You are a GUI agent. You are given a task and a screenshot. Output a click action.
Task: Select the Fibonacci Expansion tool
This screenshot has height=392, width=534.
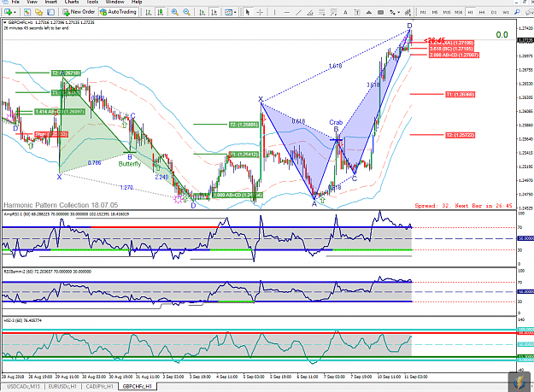334,12
